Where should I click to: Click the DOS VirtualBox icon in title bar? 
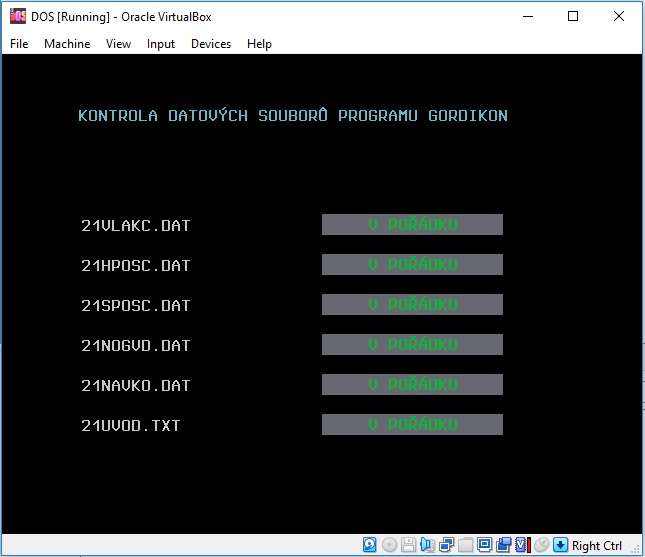pos(17,16)
